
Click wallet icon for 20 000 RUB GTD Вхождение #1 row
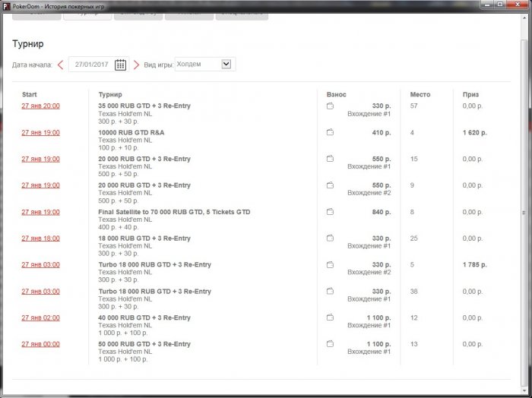(x=330, y=159)
